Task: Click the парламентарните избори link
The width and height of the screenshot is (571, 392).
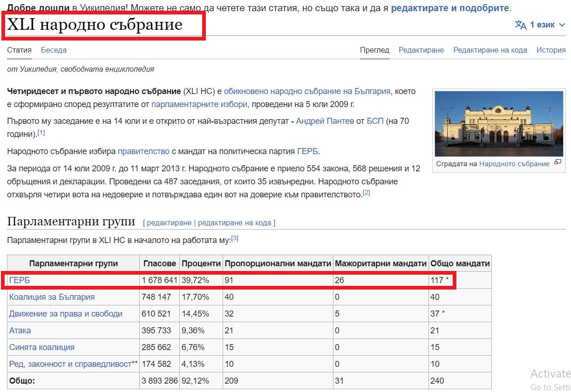Action: [199, 104]
